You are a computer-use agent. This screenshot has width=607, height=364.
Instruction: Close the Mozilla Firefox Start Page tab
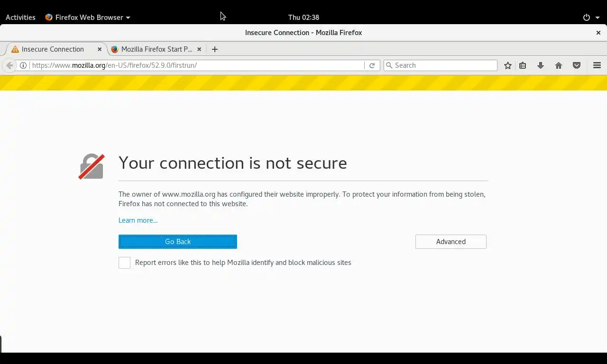tap(199, 49)
